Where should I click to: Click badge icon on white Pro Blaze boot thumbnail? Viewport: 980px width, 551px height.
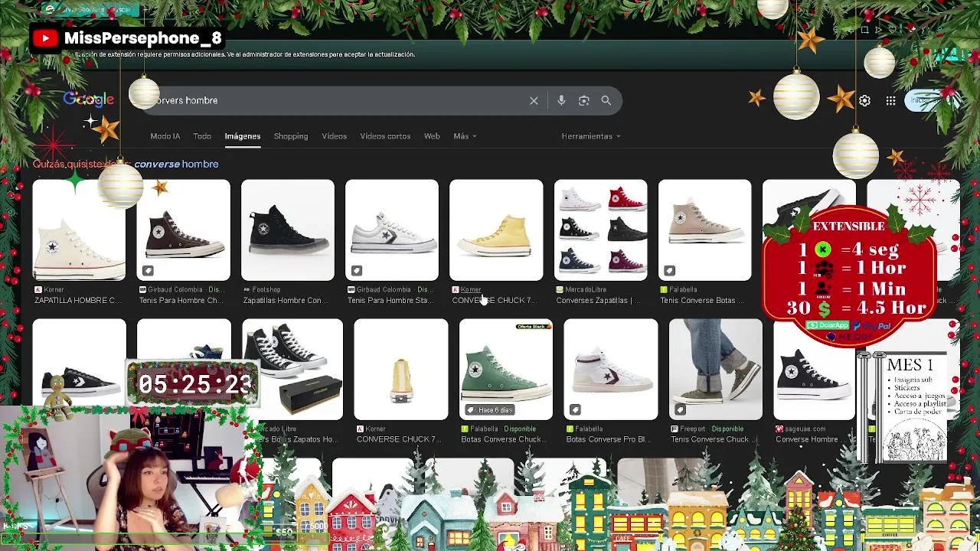click(x=575, y=409)
